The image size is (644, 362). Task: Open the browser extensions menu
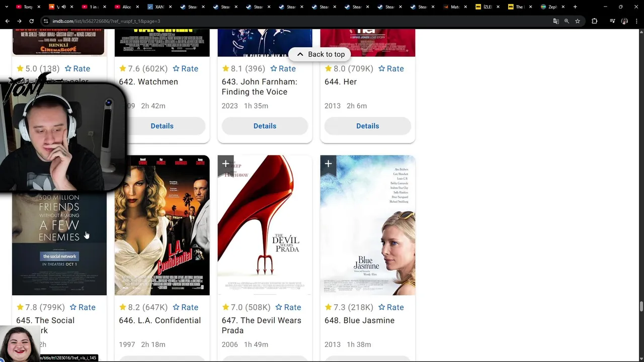[x=594, y=21]
